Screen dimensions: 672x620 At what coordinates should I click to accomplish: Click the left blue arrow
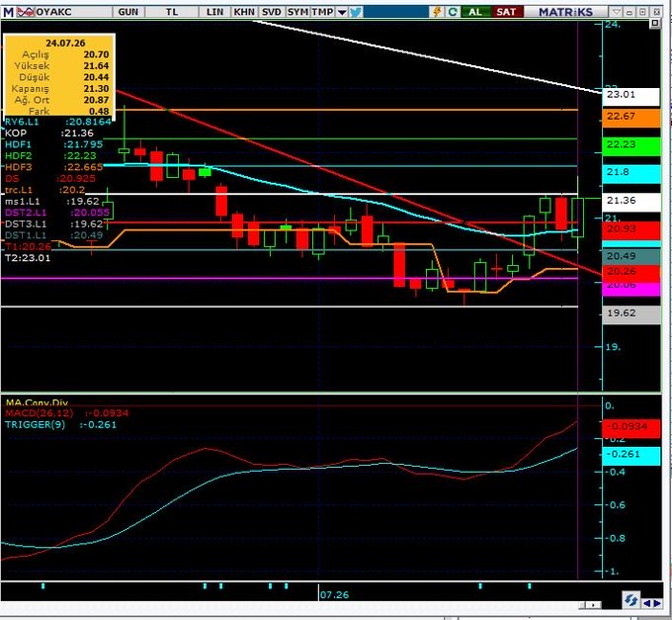pyautogui.click(x=646, y=604)
